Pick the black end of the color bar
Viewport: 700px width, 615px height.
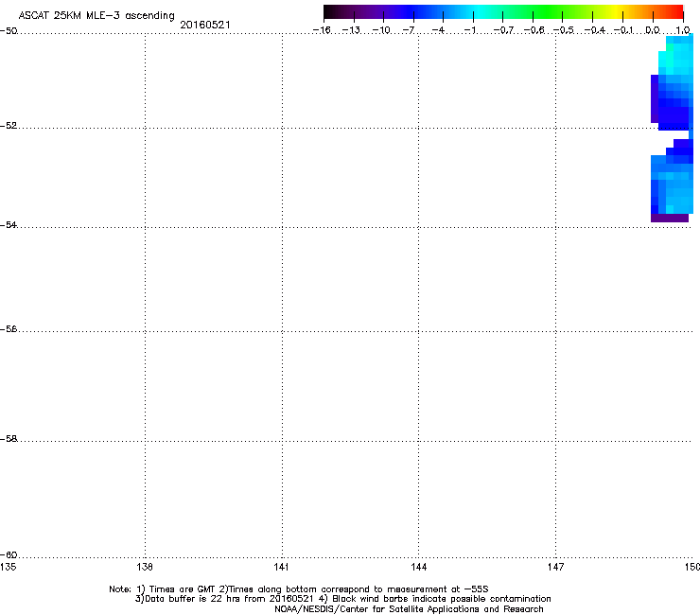[x=330, y=12]
